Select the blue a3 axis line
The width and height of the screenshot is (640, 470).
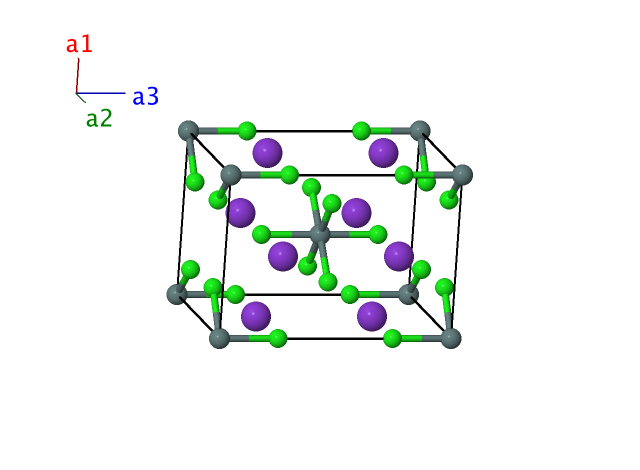[101, 93]
